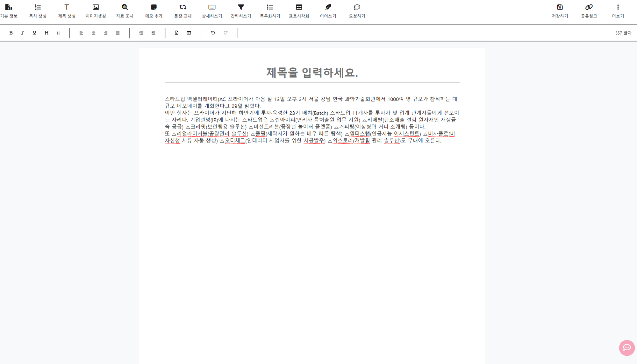The width and height of the screenshot is (637, 364).
Task: Insert a table from formatting bar
Action: point(189,33)
